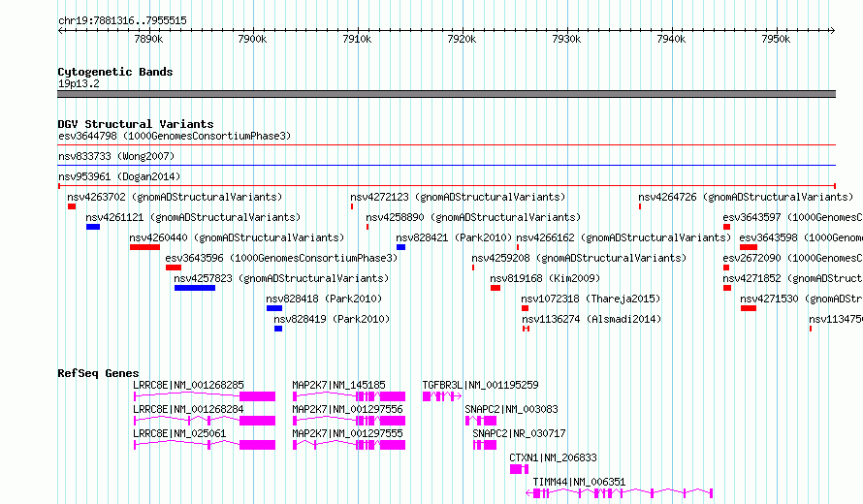Click the blue bar under nsv828418

pos(274,308)
